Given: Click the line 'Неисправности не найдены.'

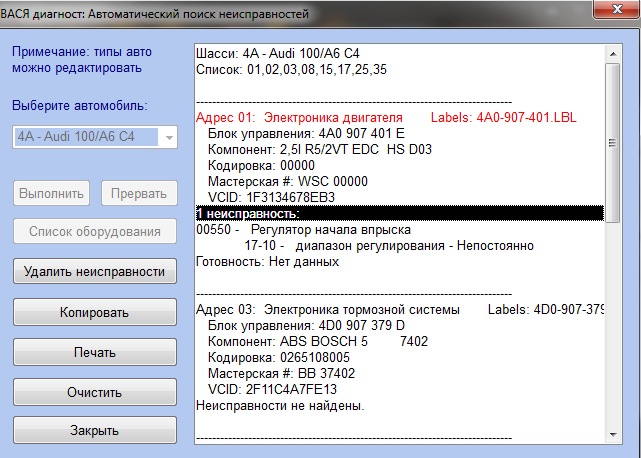Looking at the screenshot, I should click(280, 406).
